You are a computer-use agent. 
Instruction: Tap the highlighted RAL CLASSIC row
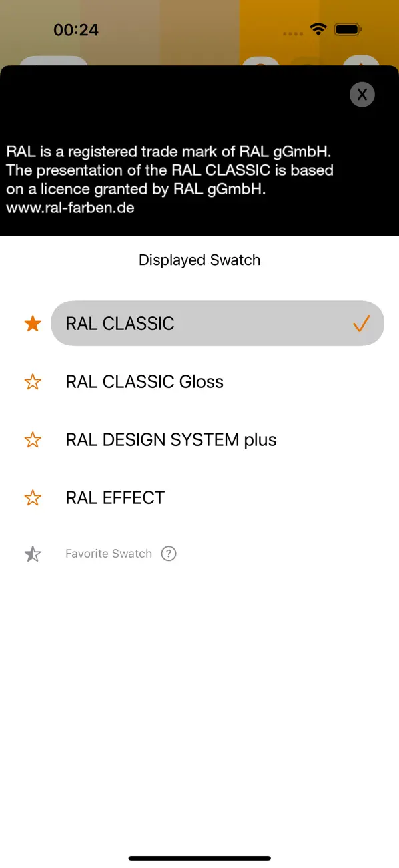tap(199, 323)
